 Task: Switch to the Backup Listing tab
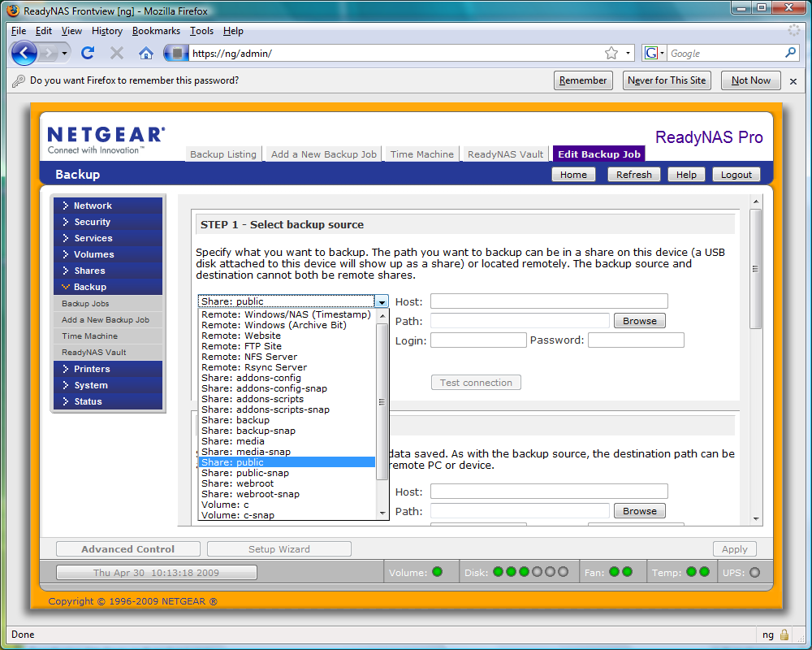click(x=223, y=154)
